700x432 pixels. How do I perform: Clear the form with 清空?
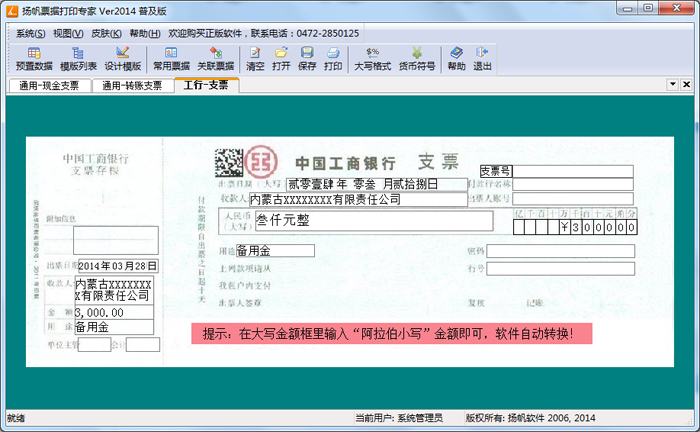(x=255, y=59)
